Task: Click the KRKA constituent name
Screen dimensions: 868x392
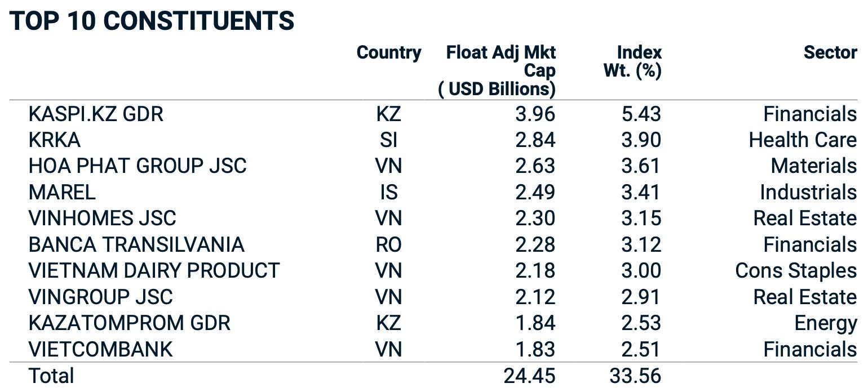Action: (54, 140)
